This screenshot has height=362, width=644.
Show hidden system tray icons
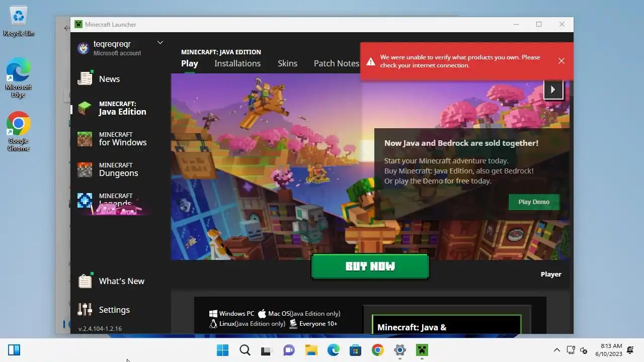tap(556, 350)
